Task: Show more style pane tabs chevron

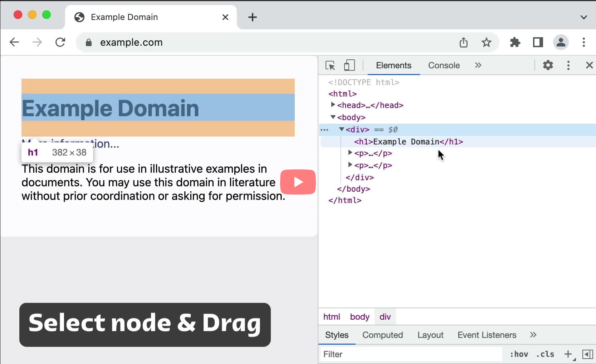Action: pos(533,335)
